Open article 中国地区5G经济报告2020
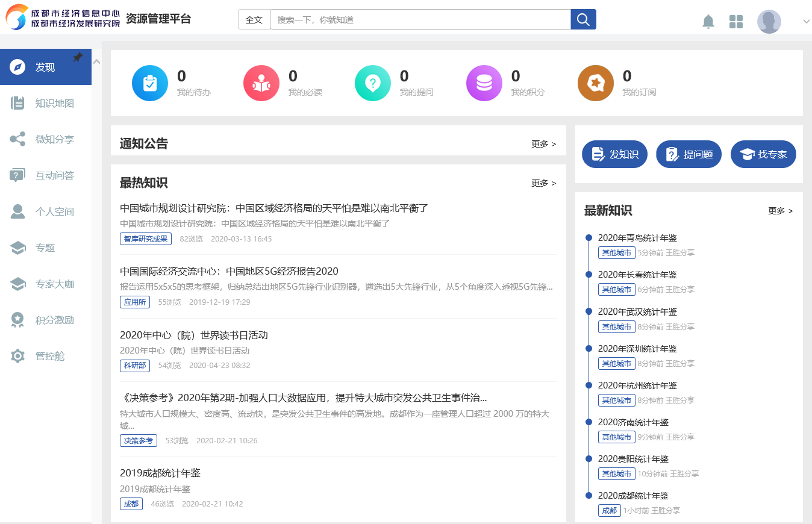This screenshot has width=812, height=524. (229, 272)
